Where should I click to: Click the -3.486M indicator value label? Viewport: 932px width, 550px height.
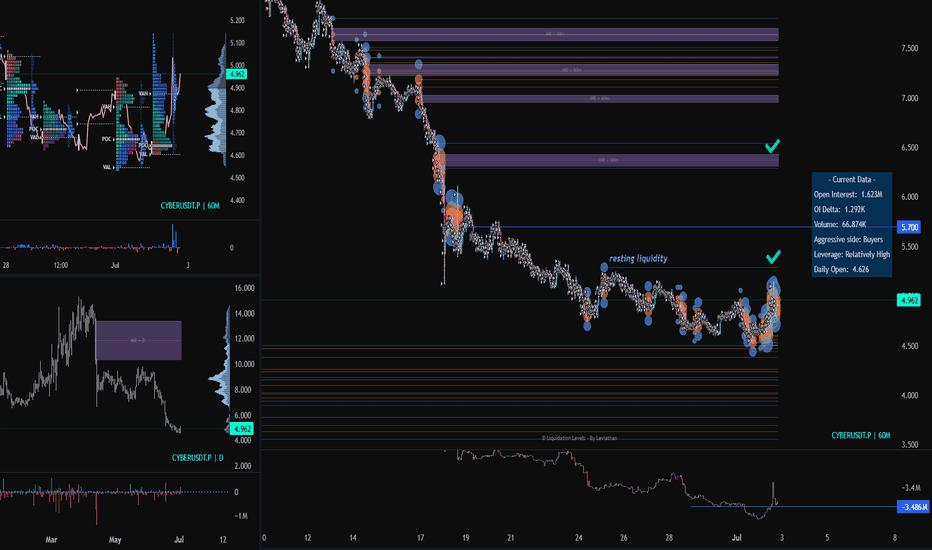[x=912, y=507]
